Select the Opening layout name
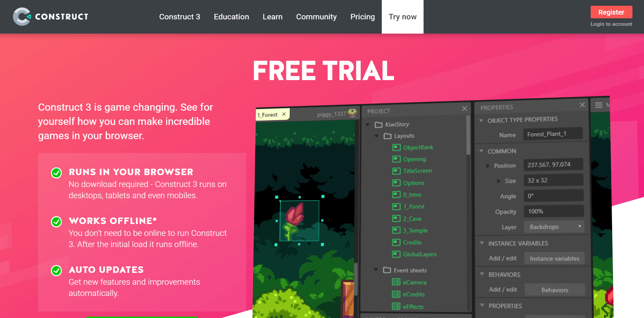 tap(414, 159)
